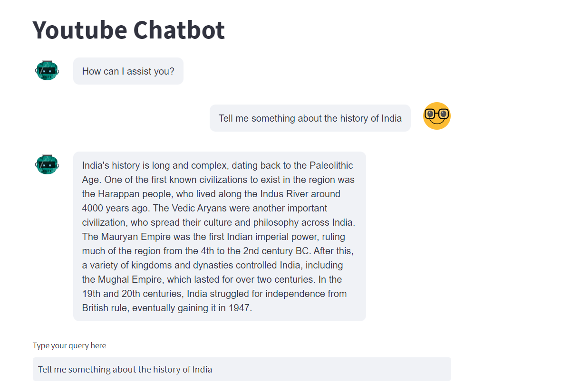Click the bot avatar beside the greeting message

pos(47,70)
